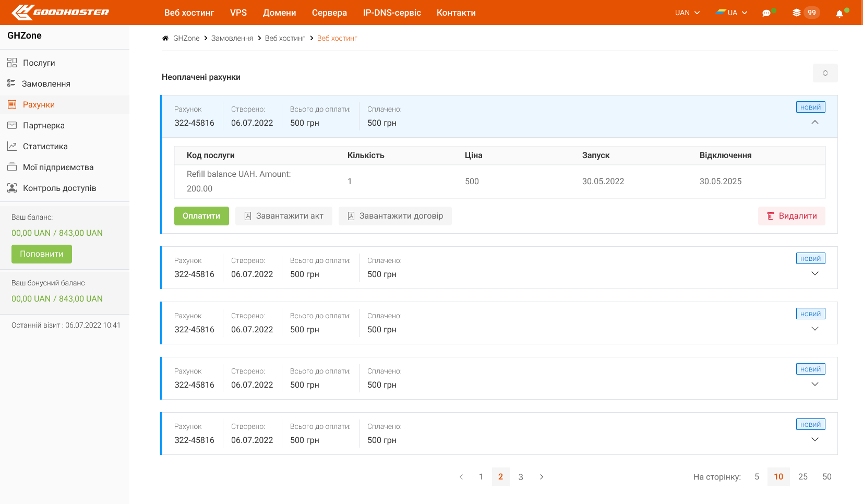Click Завантажити договір button

(395, 216)
